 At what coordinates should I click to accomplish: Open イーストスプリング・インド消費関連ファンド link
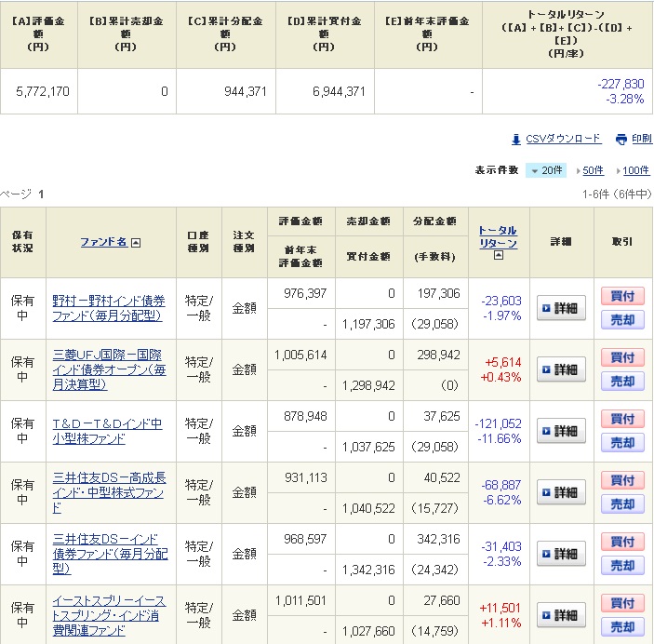[x=110, y=615]
